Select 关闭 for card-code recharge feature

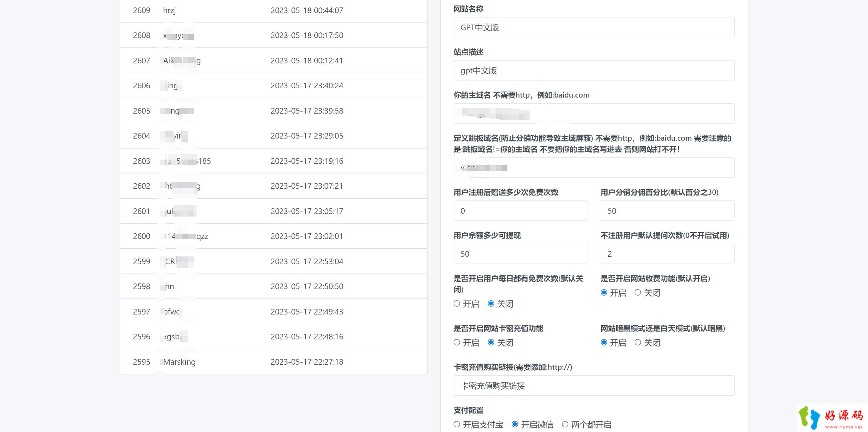pyautogui.click(x=491, y=343)
